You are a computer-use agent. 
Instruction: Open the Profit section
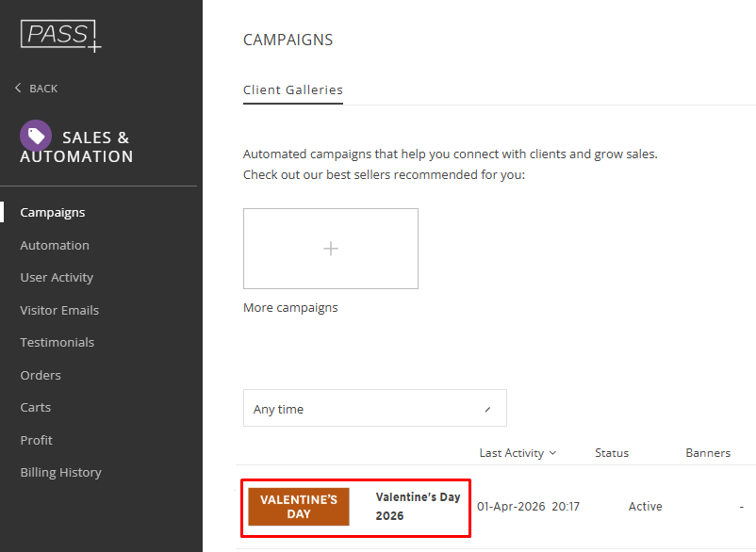pos(37,440)
